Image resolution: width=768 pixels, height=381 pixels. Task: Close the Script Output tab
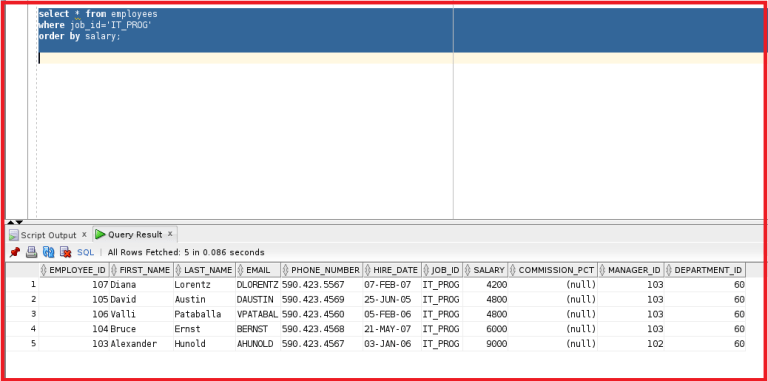pos(84,234)
